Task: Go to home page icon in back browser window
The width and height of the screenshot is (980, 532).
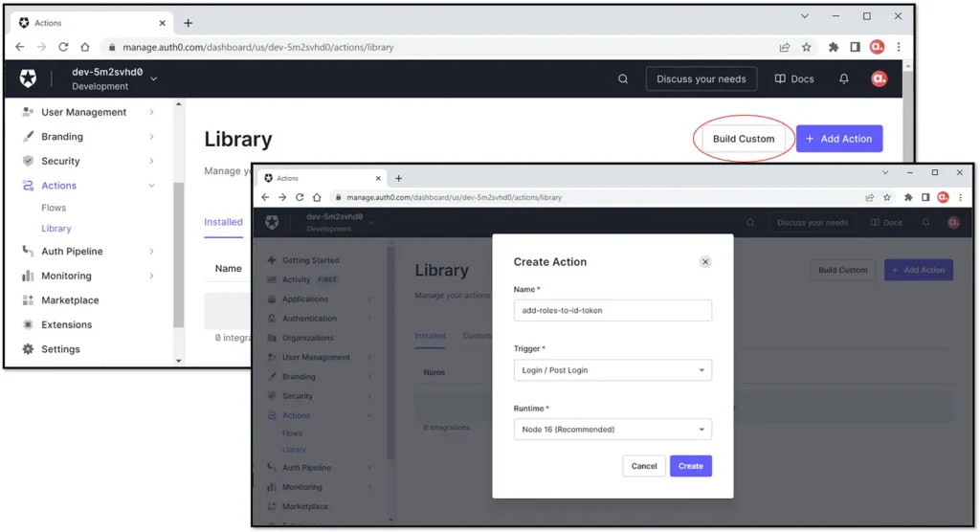Action: point(85,47)
